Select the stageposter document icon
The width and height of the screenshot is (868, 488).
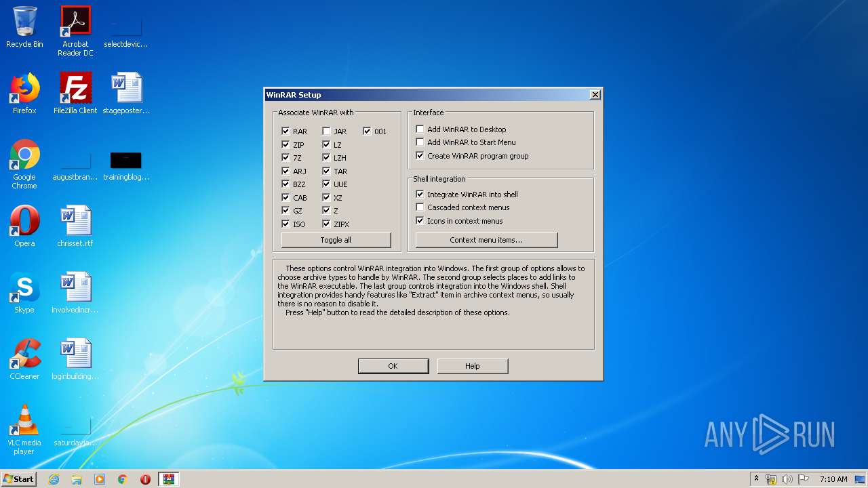click(x=126, y=94)
